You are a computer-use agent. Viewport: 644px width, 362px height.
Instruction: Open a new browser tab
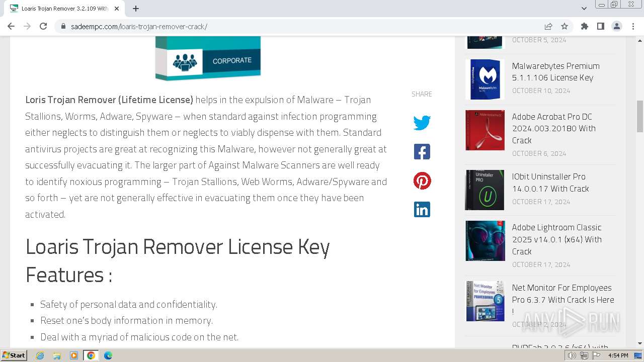(x=136, y=9)
